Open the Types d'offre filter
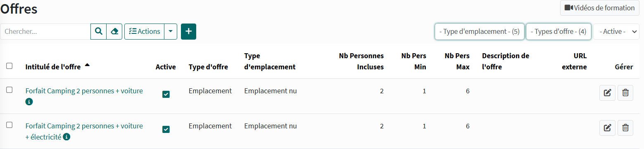Image resolution: width=644 pixels, height=149 pixels. coord(558,31)
